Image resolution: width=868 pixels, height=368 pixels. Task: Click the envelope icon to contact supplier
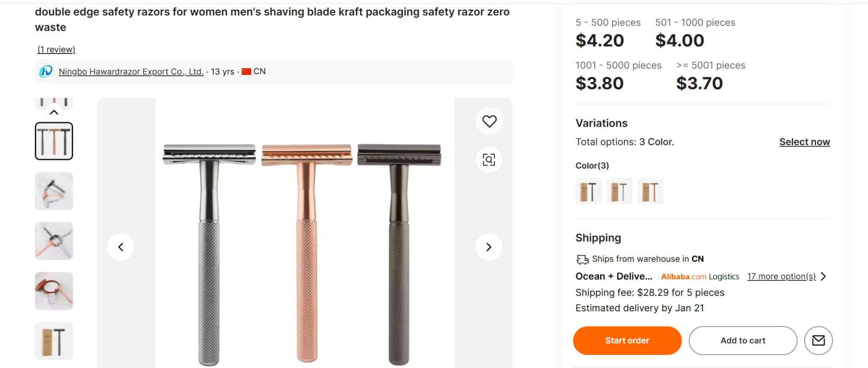[x=819, y=340]
